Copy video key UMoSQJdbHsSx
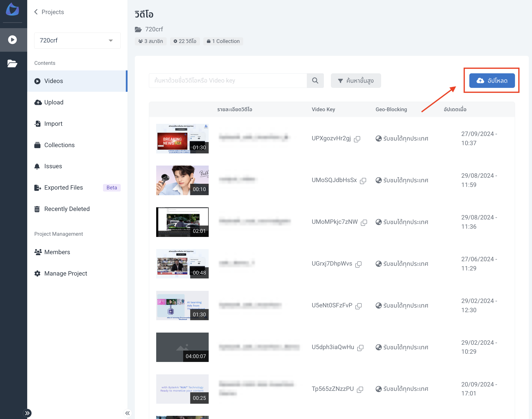This screenshot has height=419, width=532. tap(363, 181)
